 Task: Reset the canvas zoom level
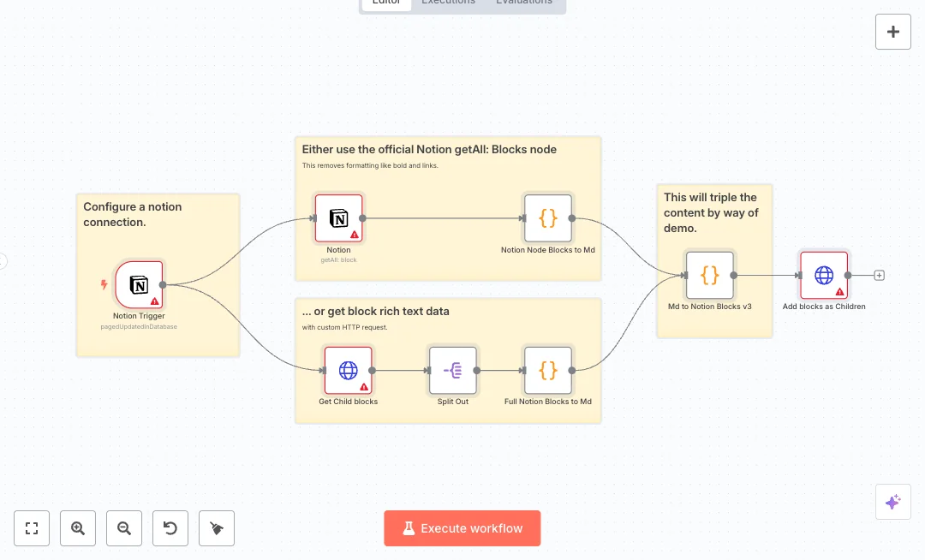coord(170,528)
